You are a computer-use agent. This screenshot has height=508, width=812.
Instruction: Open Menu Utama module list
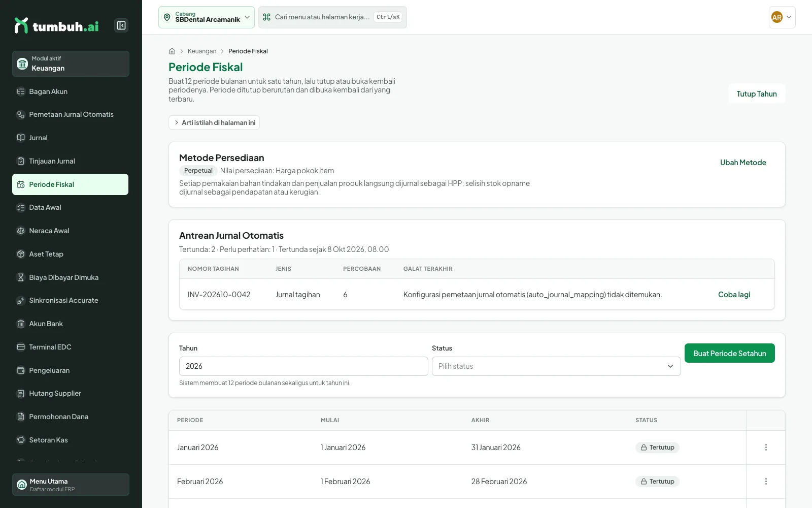point(71,485)
